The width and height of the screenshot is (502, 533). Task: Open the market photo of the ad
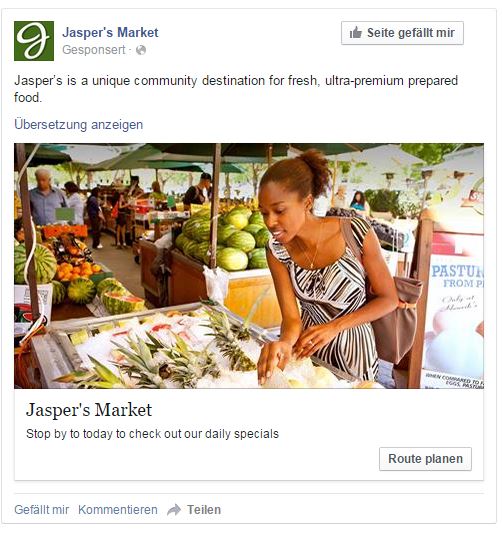[249, 266]
